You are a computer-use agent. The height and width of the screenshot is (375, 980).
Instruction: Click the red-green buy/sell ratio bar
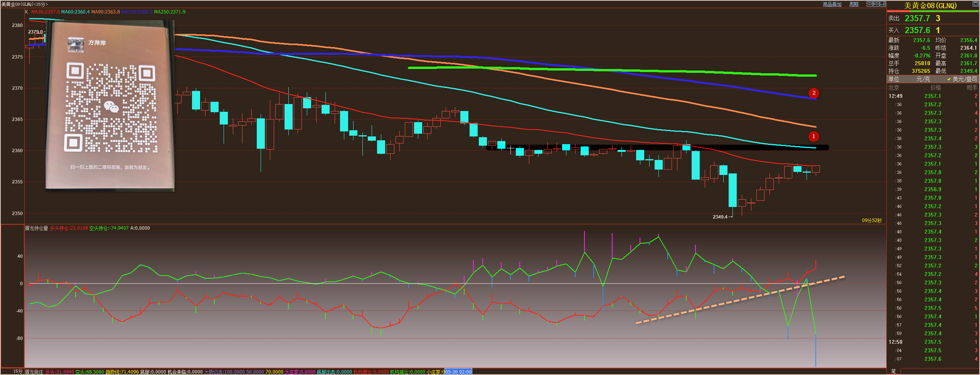pyautogui.click(x=933, y=12)
